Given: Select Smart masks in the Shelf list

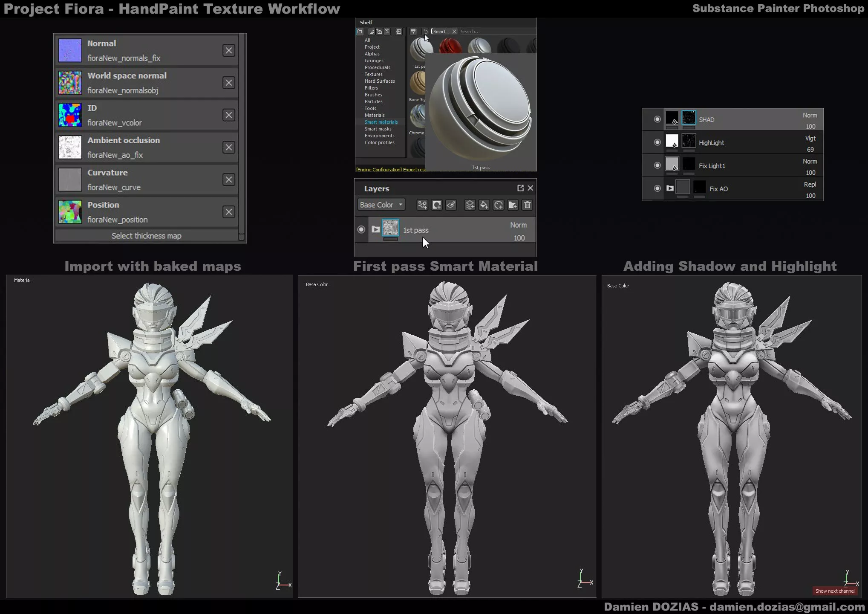Looking at the screenshot, I should coord(378,129).
